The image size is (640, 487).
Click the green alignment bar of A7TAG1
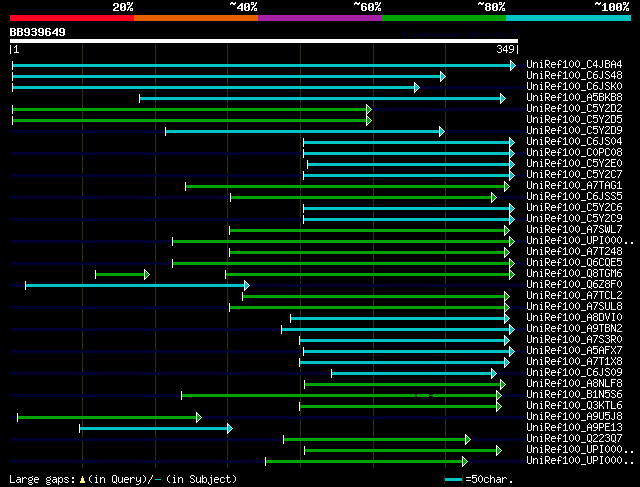coord(345,187)
